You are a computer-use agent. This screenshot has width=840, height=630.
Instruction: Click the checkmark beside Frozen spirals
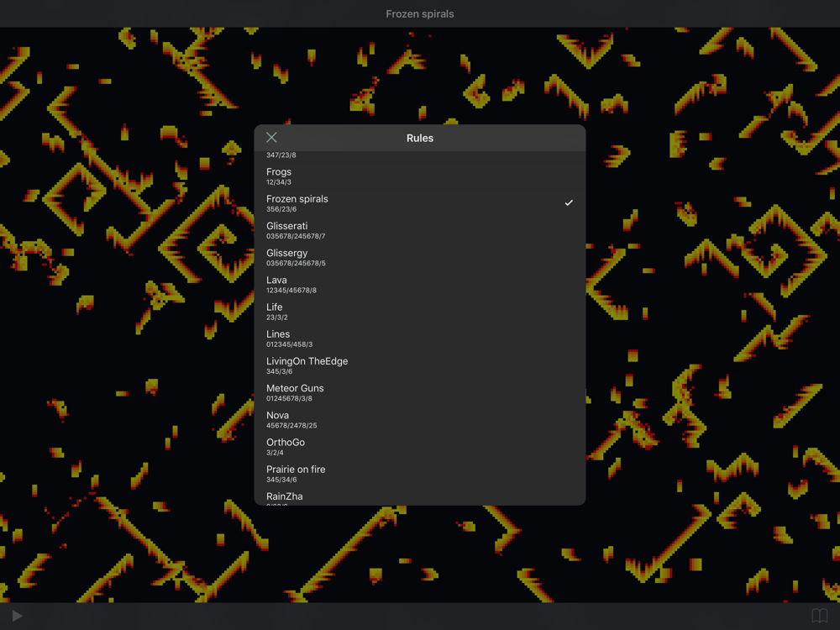coord(569,203)
